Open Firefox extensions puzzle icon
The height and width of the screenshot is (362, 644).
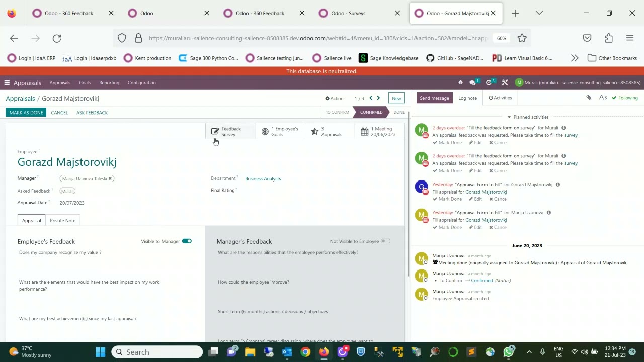coord(609,38)
